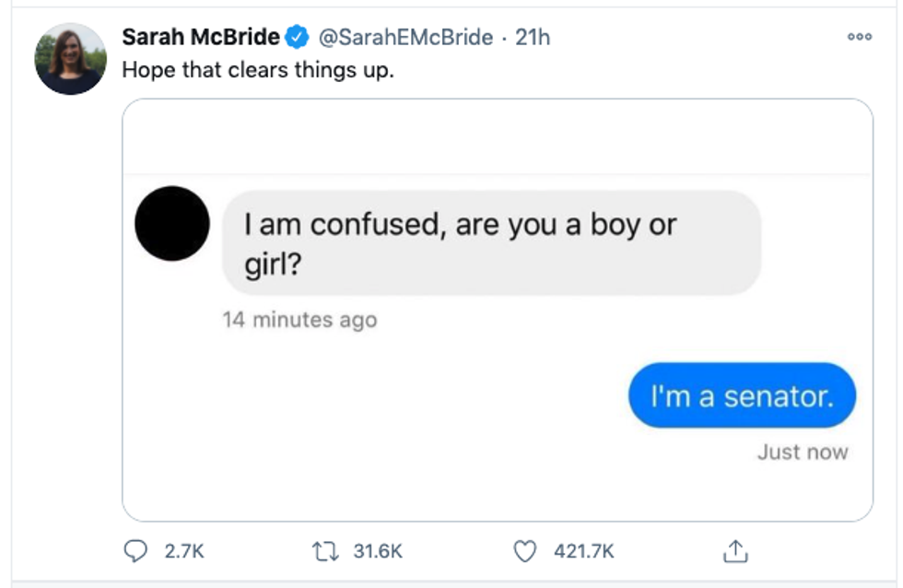Click the share upload icon
The height and width of the screenshot is (588, 903).
click(x=733, y=551)
